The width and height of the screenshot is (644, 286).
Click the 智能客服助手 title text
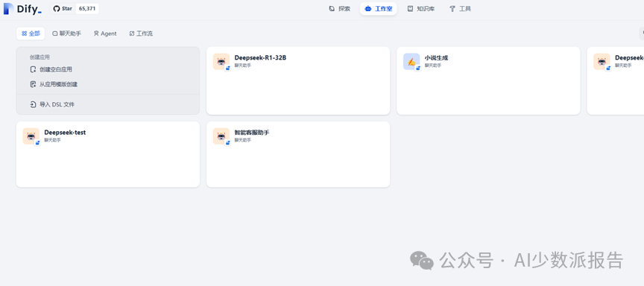tap(252, 133)
